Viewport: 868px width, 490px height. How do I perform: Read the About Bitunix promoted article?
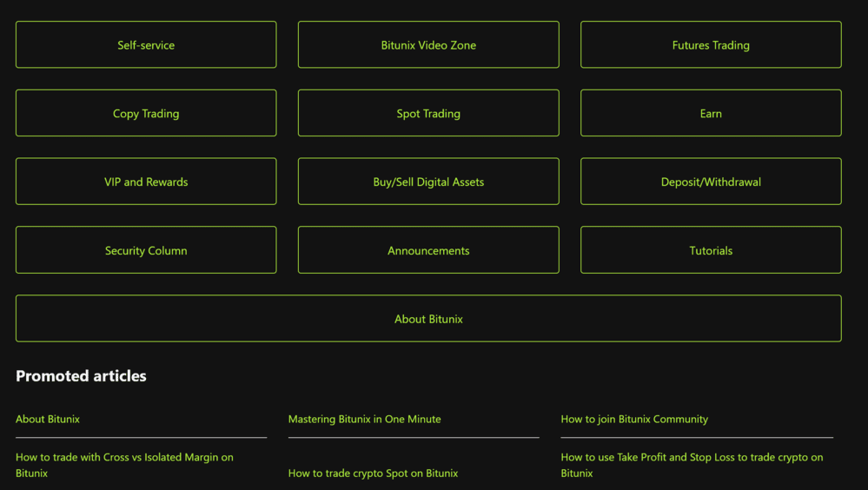coord(48,420)
